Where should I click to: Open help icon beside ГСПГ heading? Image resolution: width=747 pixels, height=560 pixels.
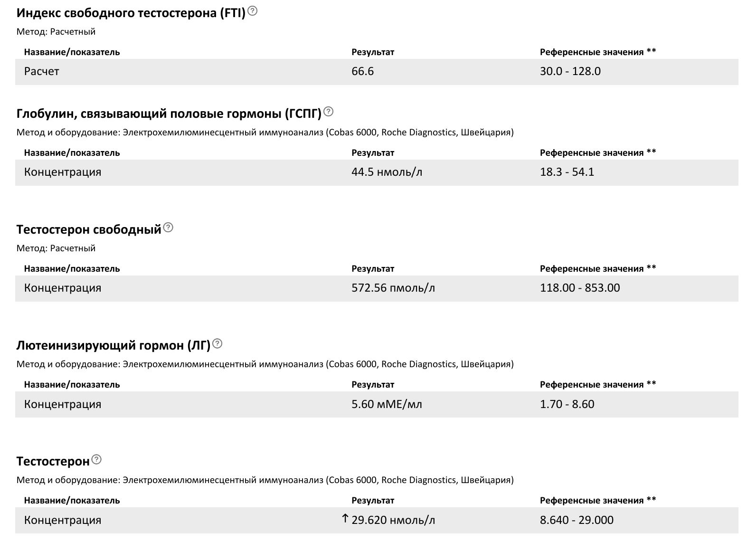[328, 112]
